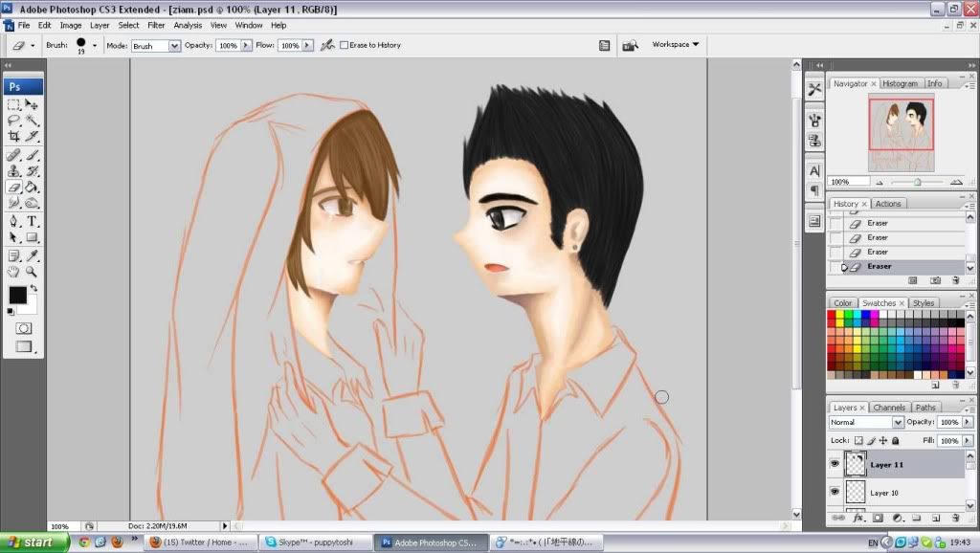
Task: Select the Pen tool
Action: pos(13,221)
